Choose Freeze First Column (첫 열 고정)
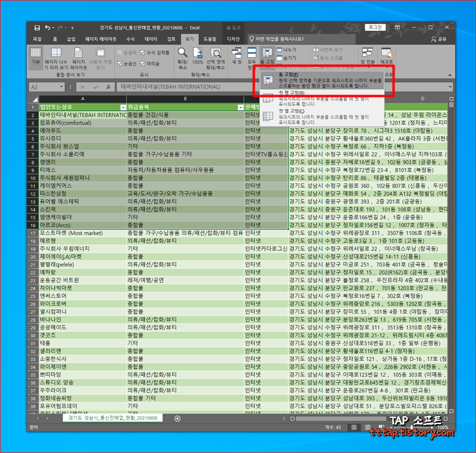Image resolution: width=476 pixels, height=453 pixels. point(322,117)
